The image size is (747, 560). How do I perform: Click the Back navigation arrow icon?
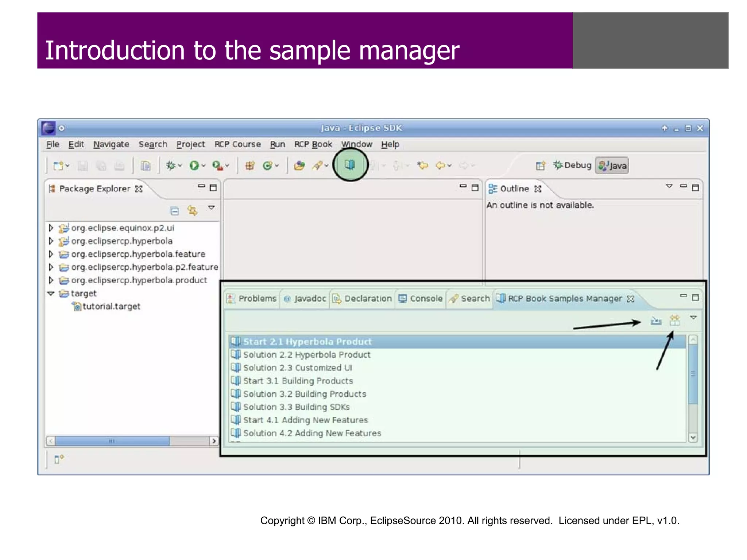click(441, 166)
